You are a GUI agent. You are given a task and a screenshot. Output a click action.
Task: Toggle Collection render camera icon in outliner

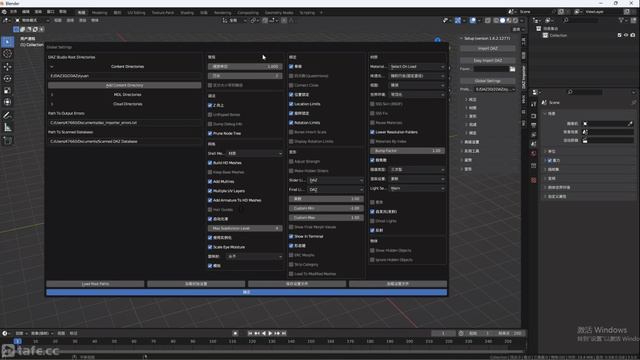(x=633, y=36)
